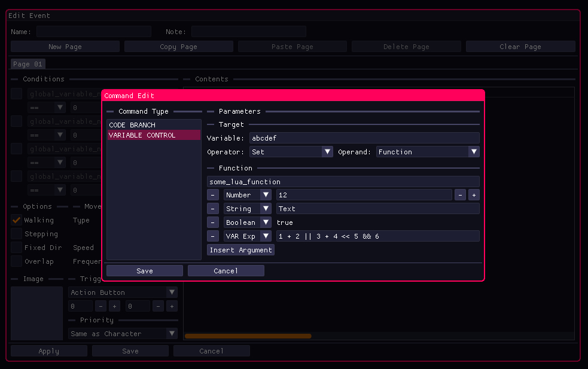Enable the Stepping checkbox
The height and width of the screenshot is (369, 588).
point(17,234)
